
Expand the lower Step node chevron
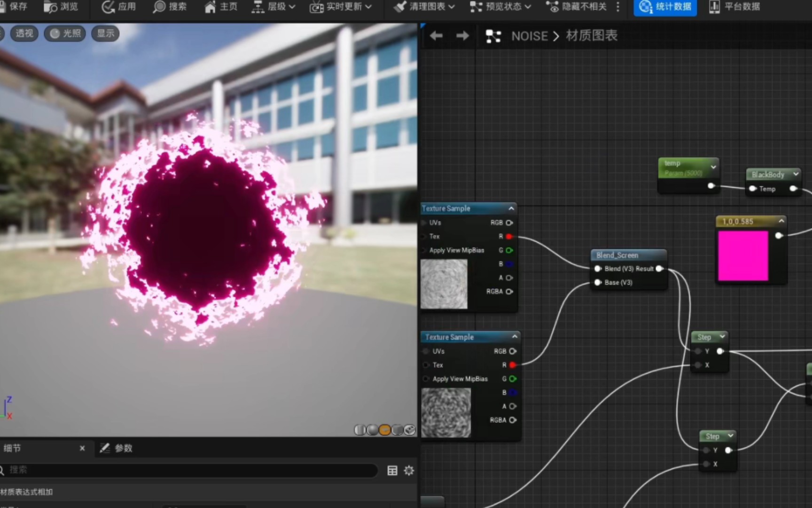click(x=731, y=436)
